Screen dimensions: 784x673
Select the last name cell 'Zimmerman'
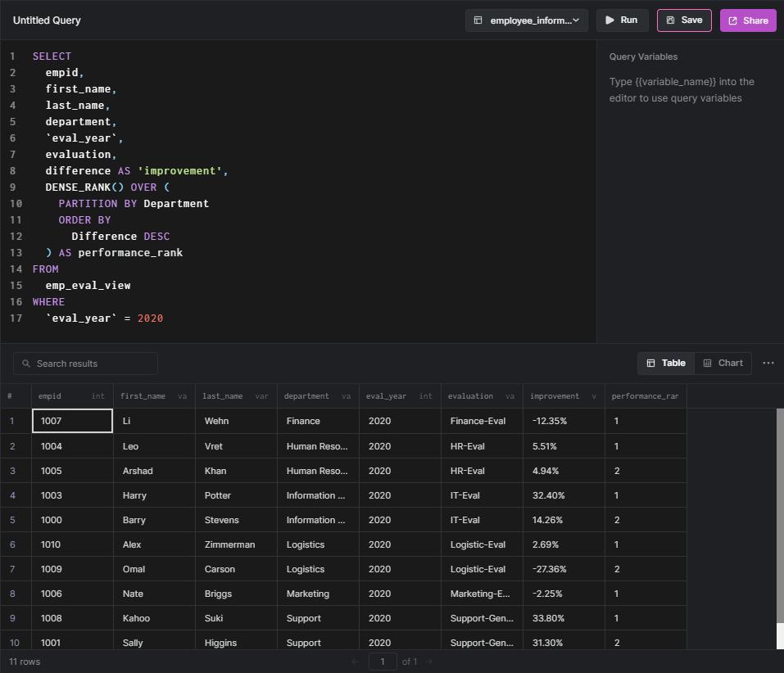[236, 544]
